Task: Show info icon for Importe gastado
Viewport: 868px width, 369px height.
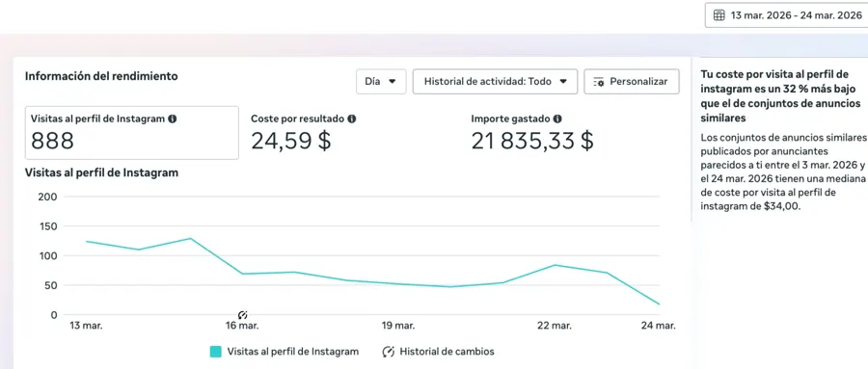Action: [x=557, y=119]
